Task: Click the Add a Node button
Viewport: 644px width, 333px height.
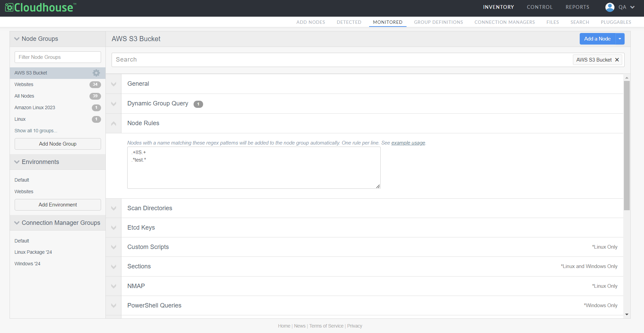Action: pos(597,39)
